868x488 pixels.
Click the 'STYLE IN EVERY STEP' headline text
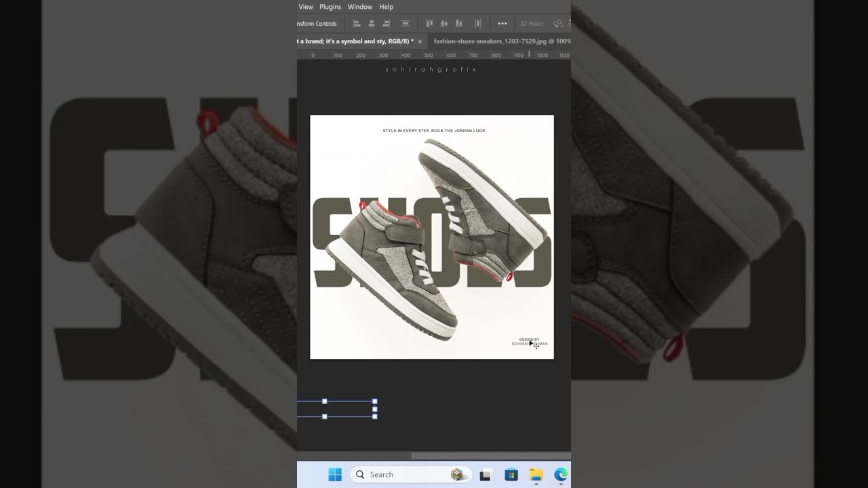pos(434,131)
